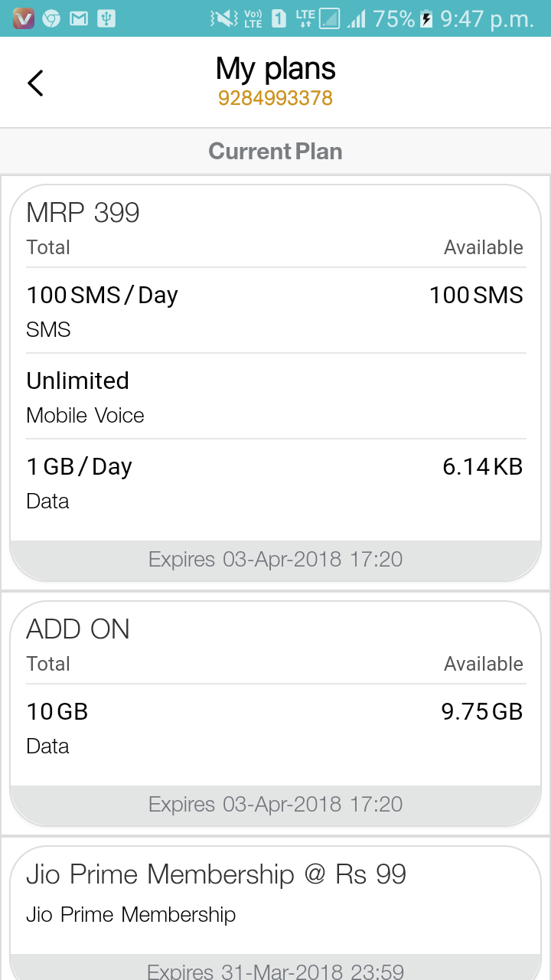Open the MRP 399 plan card title
Screen dimensions: 551x980
coord(83,212)
